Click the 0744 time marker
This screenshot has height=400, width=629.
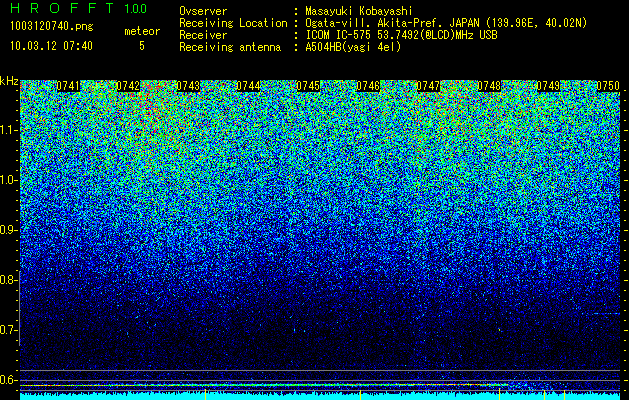coord(248,86)
